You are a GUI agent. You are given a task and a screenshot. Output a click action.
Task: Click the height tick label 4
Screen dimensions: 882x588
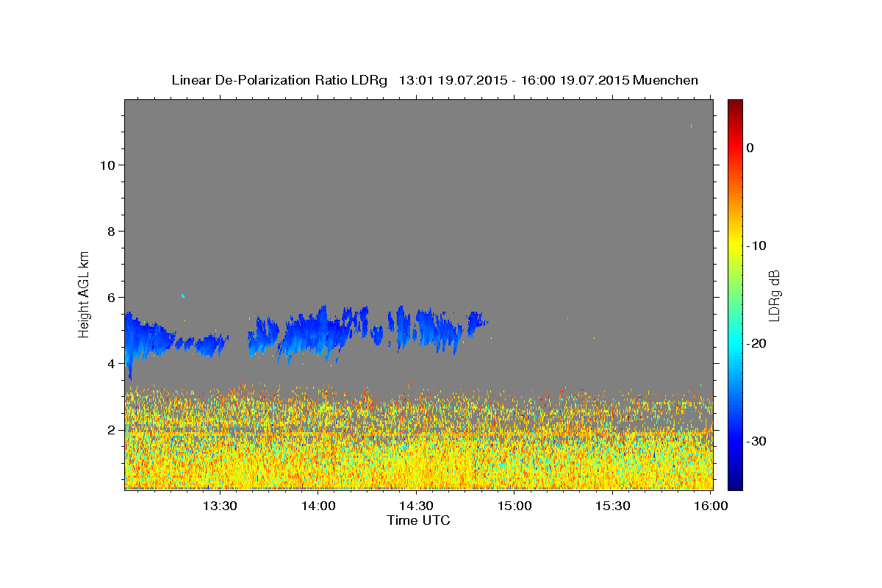(x=111, y=363)
